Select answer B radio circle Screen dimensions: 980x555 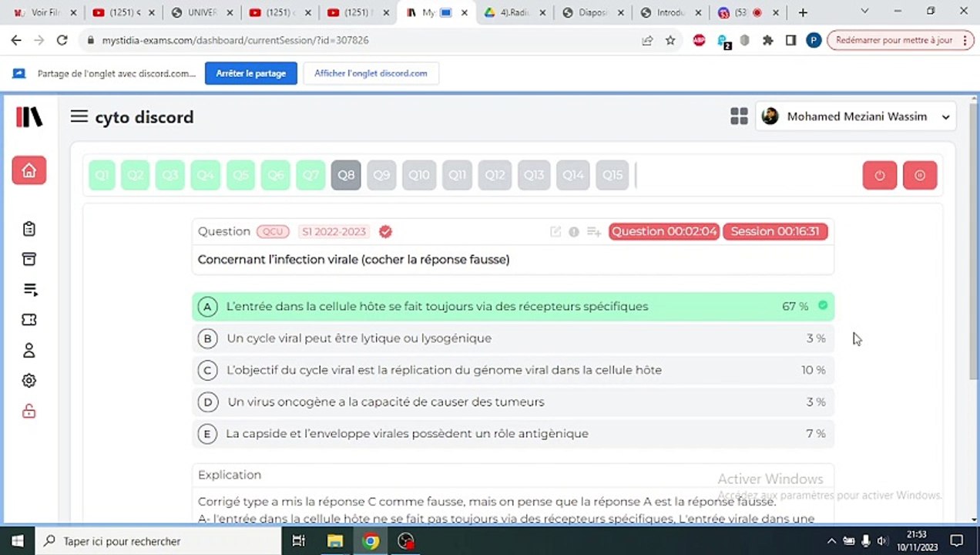click(206, 338)
